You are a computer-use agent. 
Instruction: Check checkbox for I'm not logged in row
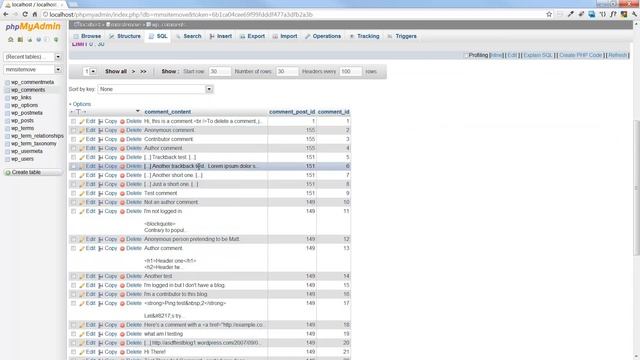tap(73, 211)
